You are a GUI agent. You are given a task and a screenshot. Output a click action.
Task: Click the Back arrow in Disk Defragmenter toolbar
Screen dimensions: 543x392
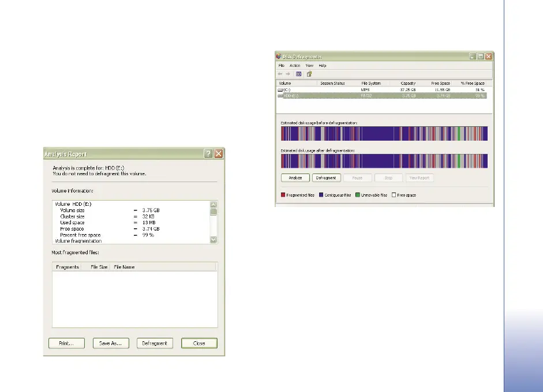(x=280, y=74)
